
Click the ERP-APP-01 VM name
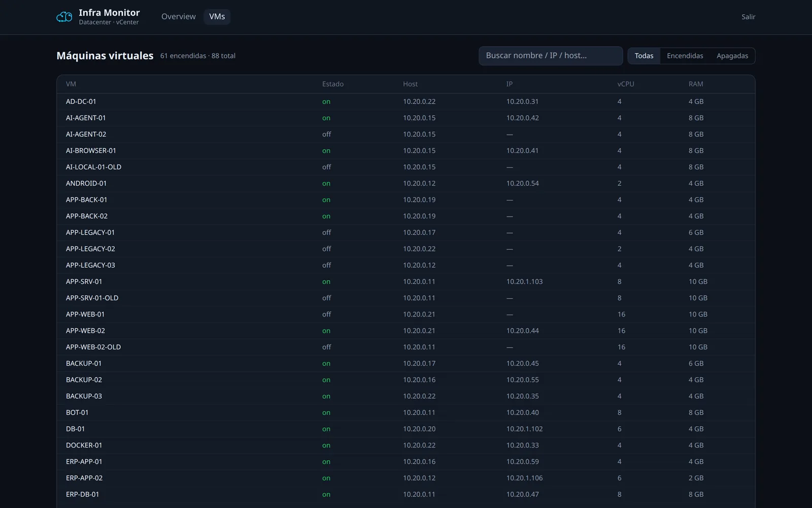click(84, 462)
